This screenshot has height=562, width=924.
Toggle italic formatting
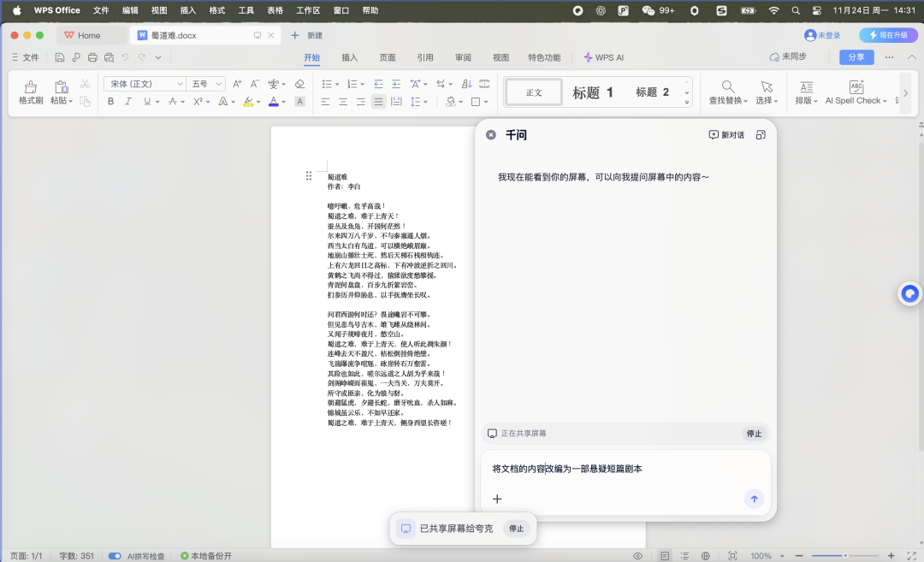point(127,101)
